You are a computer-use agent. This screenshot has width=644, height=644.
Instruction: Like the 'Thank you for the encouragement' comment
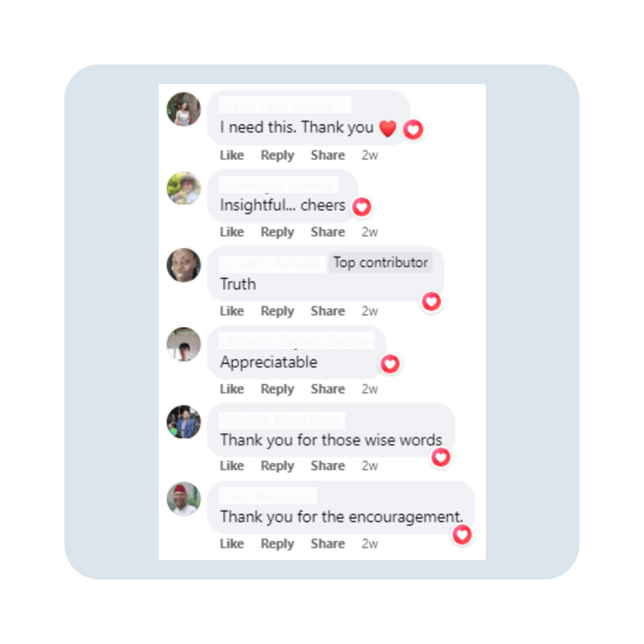pyautogui.click(x=231, y=543)
